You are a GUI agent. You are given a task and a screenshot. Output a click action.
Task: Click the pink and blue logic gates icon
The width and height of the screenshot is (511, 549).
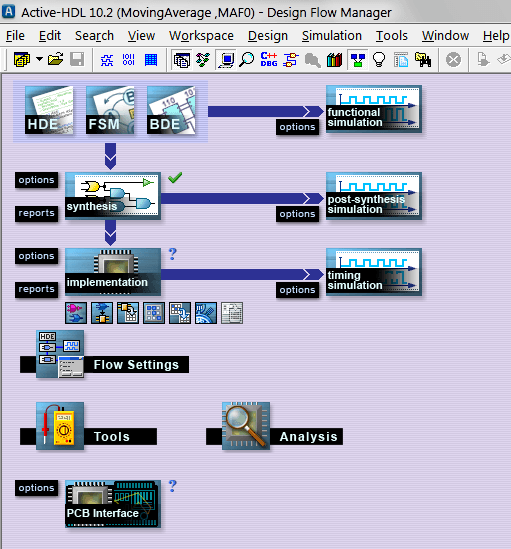76,313
